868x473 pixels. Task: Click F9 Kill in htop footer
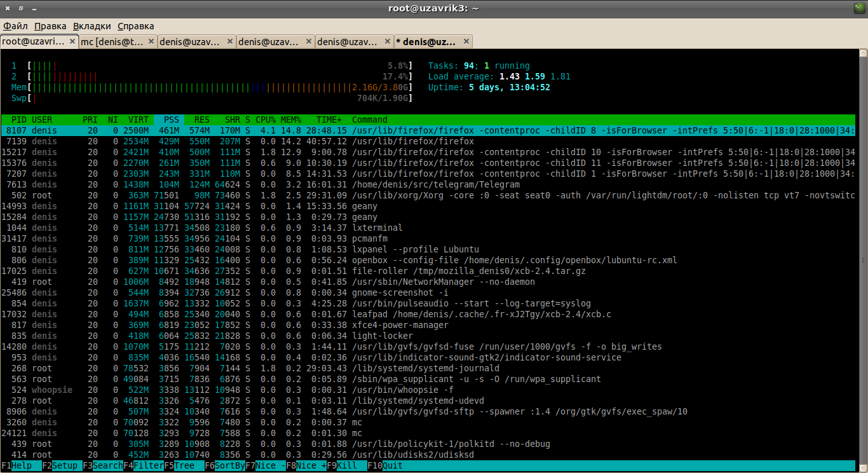[x=347, y=465]
